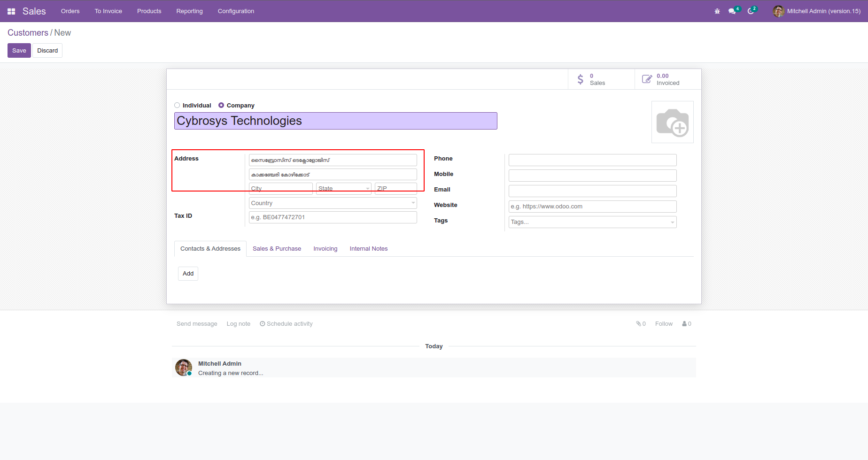Open the To Invoice menu
The height and width of the screenshot is (460, 868).
[108, 11]
